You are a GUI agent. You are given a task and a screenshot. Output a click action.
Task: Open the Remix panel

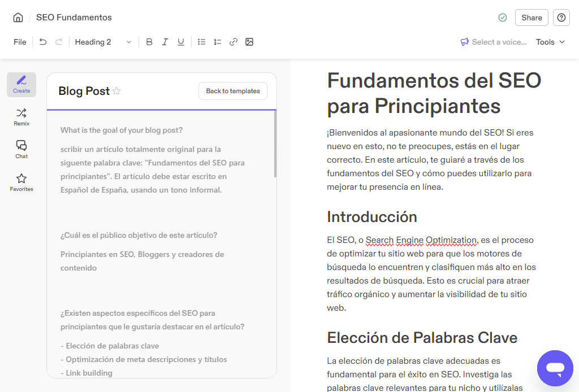point(21,117)
